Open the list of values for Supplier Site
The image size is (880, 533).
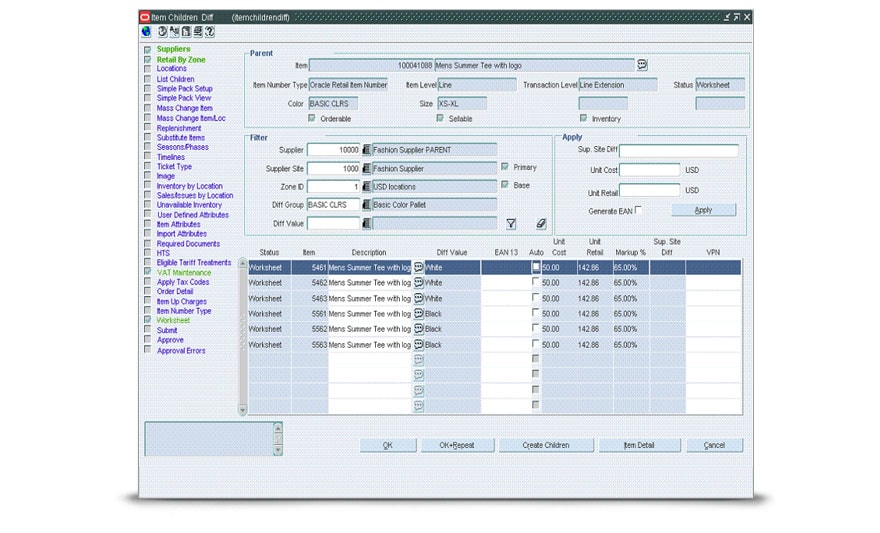pyautogui.click(x=366, y=168)
